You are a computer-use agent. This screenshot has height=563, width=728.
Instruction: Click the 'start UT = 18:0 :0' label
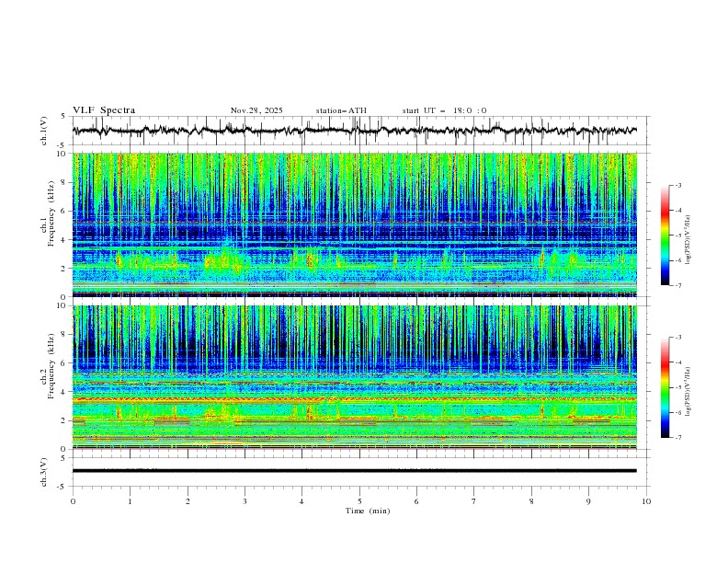[444, 110]
